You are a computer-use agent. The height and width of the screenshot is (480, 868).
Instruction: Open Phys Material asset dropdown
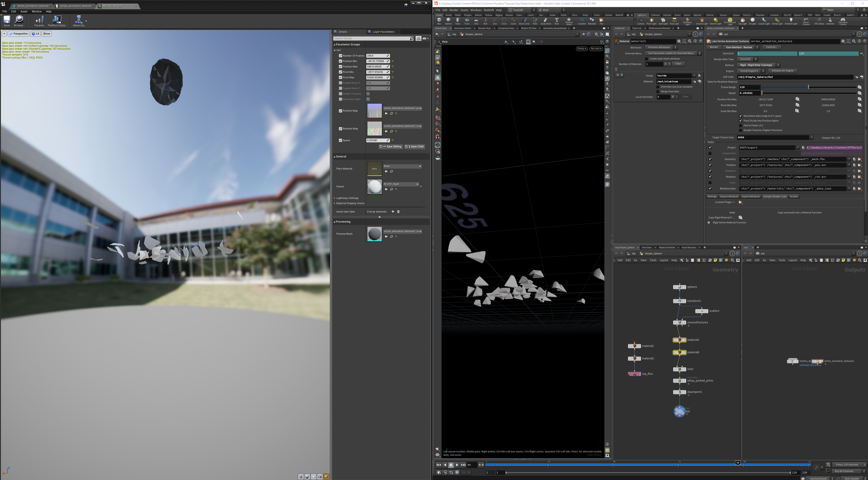tap(402, 166)
